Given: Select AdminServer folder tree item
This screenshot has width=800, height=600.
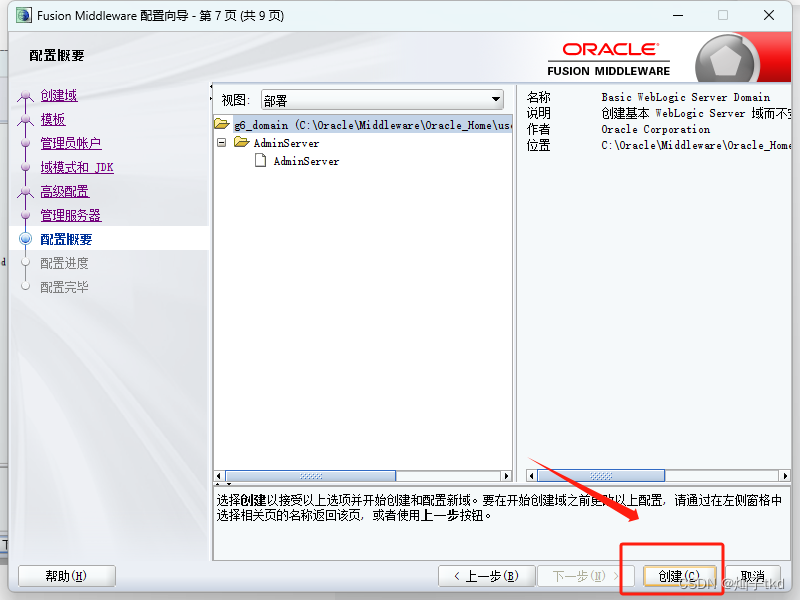Looking at the screenshot, I should pos(286,143).
